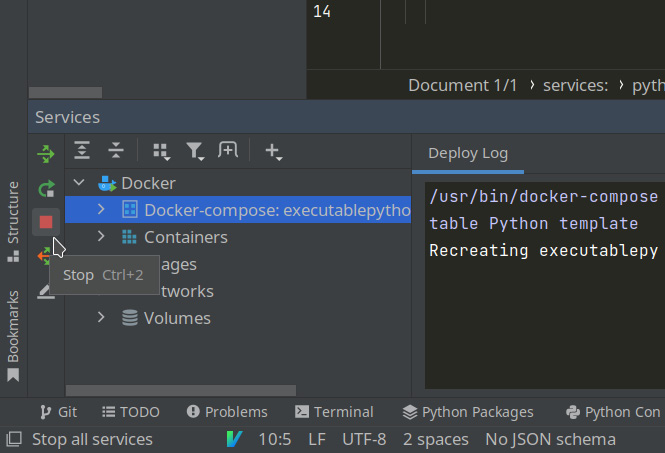Change the UTF-8 file encoding
Image resolution: width=665 pixels, height=453 pixels.
pos(364,439)
